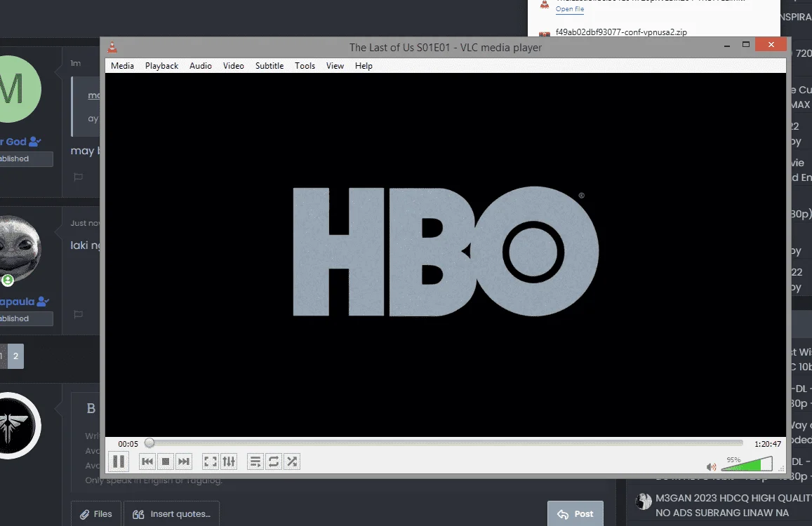Toggle the VLC playlist view
This screenshot has width=812, height=526.
pos(255,461)
